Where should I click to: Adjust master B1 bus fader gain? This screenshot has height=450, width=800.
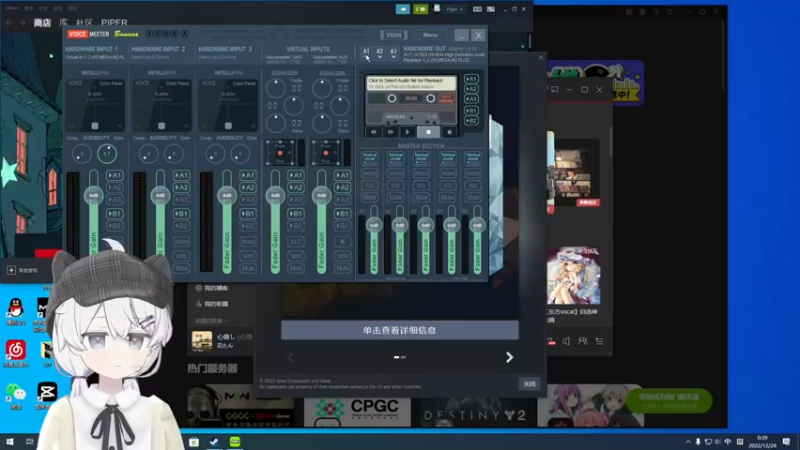click(x=452, y=225)
